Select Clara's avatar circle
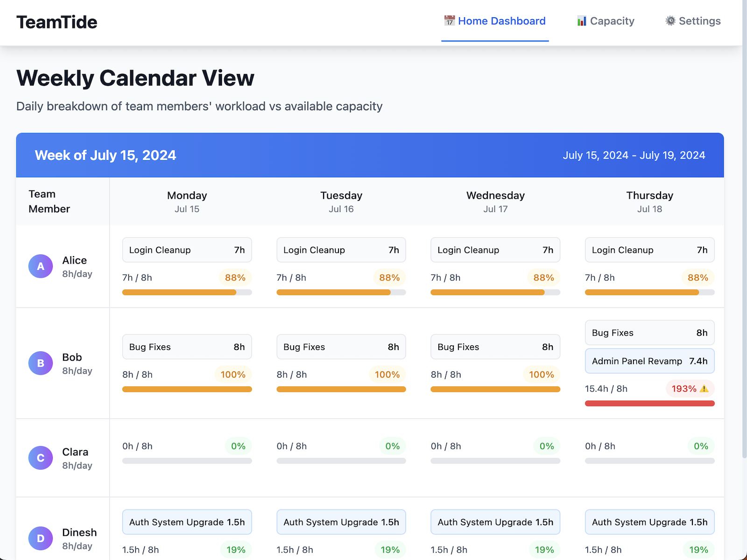 click(41, 458)
